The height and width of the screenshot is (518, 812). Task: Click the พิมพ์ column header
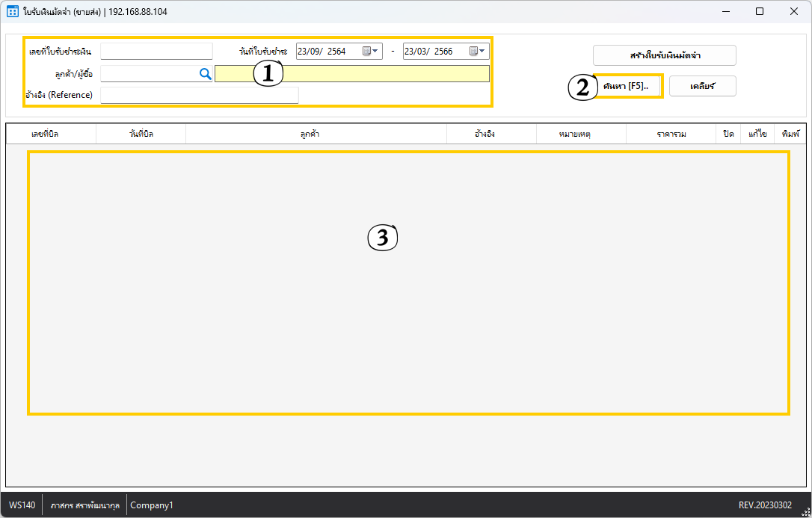coord(790,134)
